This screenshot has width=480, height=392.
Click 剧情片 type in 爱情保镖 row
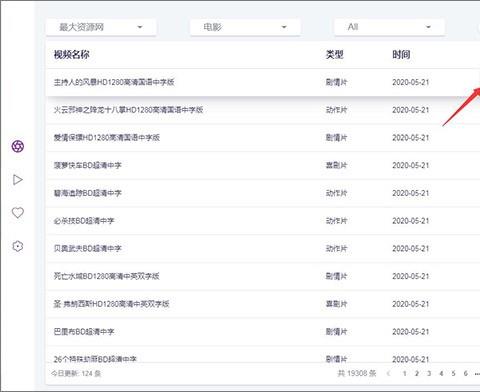pyautogui.click(x=336, y=138)
